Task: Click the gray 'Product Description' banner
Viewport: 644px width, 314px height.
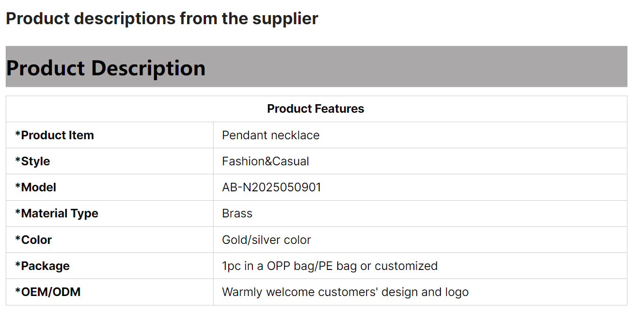Action: [x=316, y=66]
